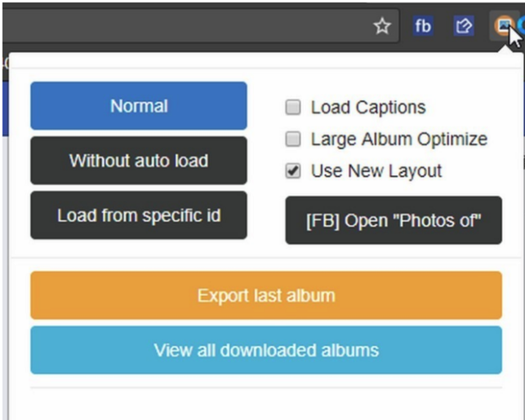
Task: Click the empty popup area below buttons
Action: (x=266, y=404)
